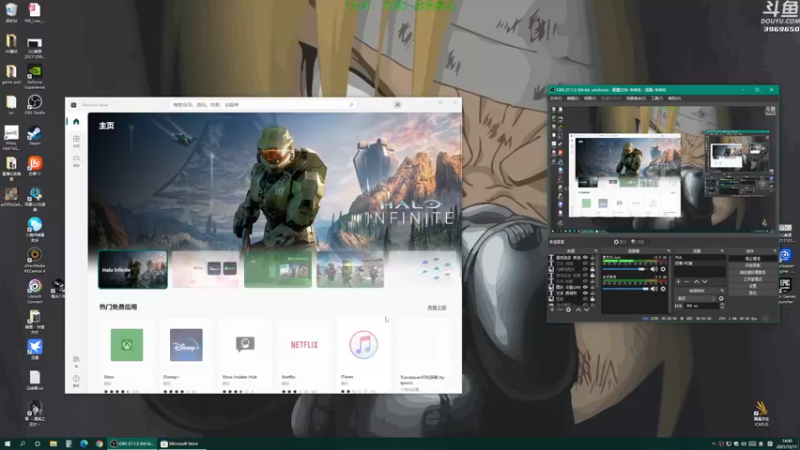This screenshot has width=800, height=450.
Task: Open the 工具 menu in OBS
Action: 657,98
